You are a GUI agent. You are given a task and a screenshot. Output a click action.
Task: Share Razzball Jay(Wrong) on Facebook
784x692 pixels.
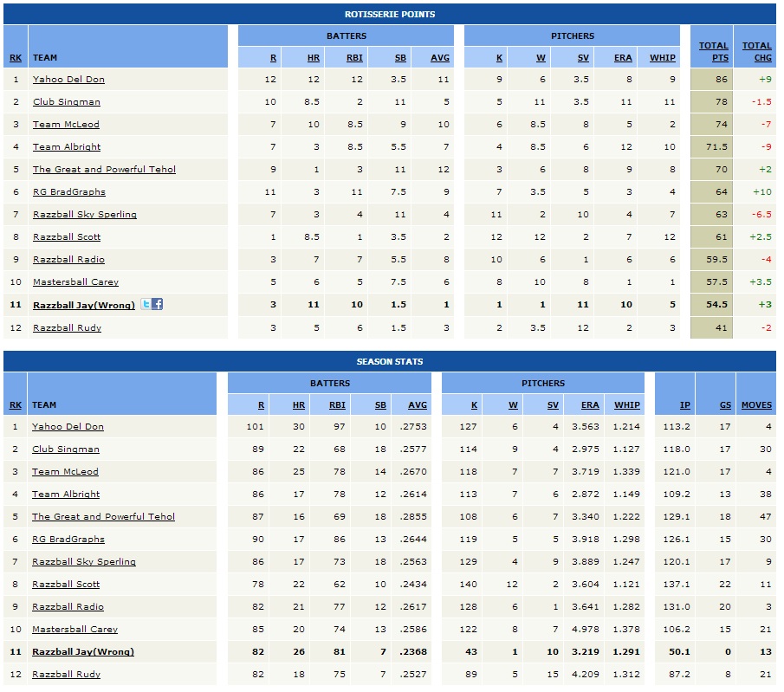[x=157, y=304]
